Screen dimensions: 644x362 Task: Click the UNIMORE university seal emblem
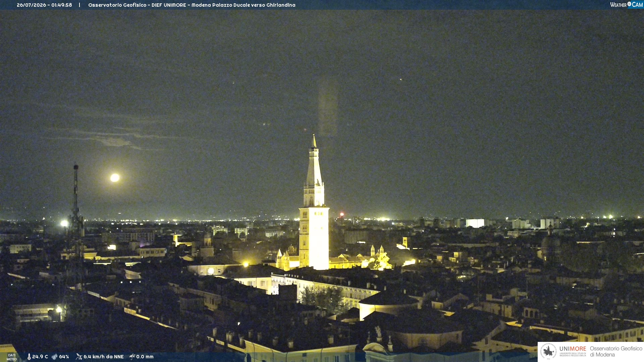(548, 351)
